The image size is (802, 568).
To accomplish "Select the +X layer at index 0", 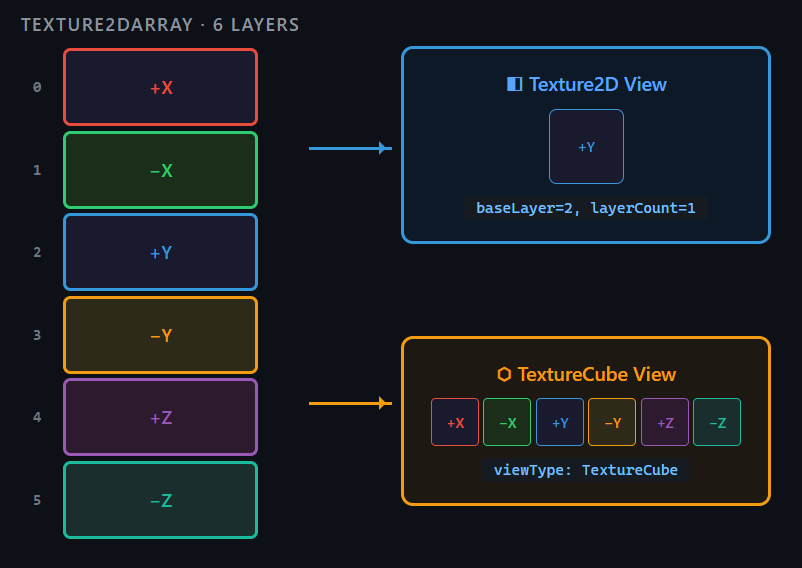I will pyautogui.click(x=161, y=87).
